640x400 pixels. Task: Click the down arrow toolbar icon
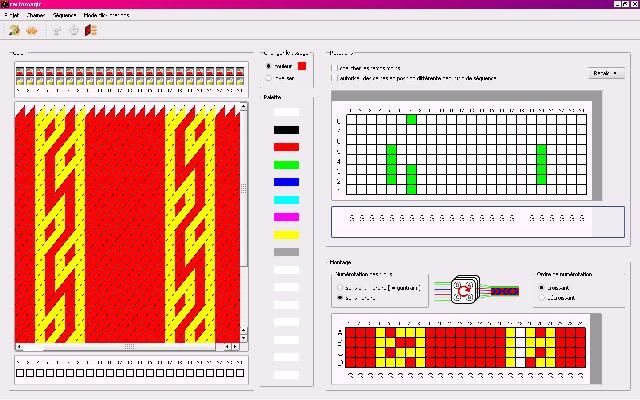point(74,31)
